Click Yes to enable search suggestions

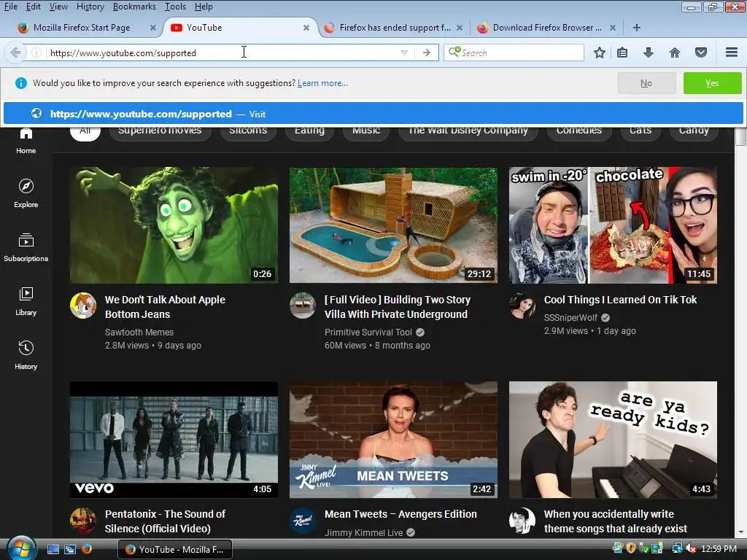712,83
